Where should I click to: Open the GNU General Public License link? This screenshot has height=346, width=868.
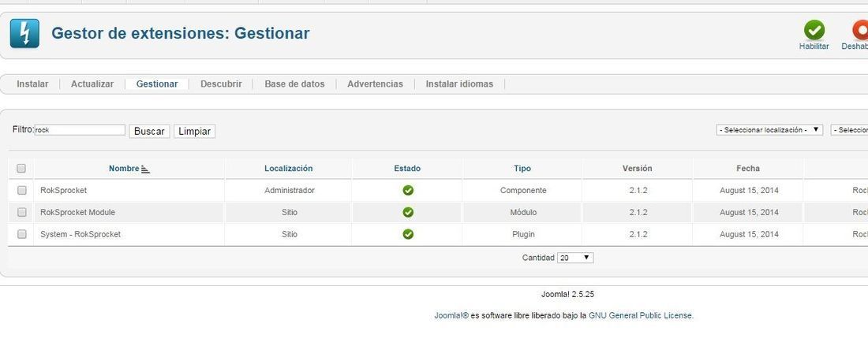click(x=640, y=315)
